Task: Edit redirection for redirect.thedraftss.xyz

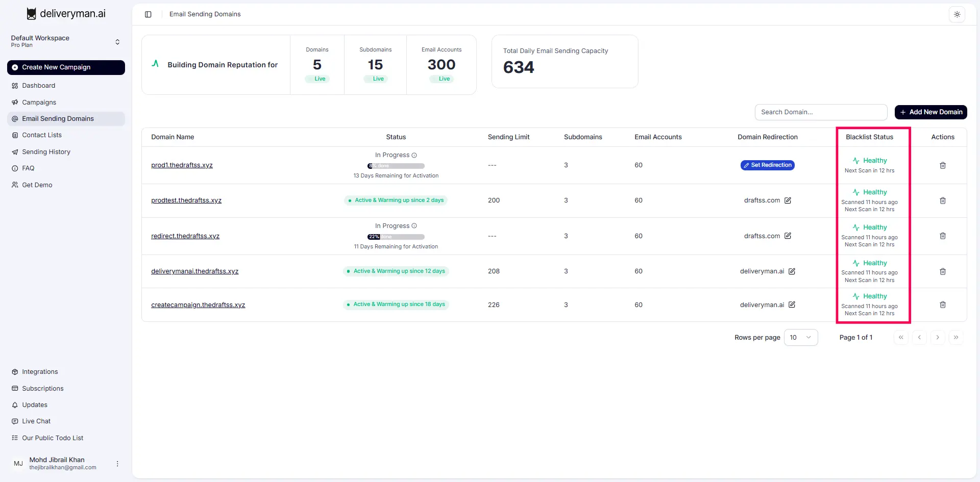Action: point(788,236)
